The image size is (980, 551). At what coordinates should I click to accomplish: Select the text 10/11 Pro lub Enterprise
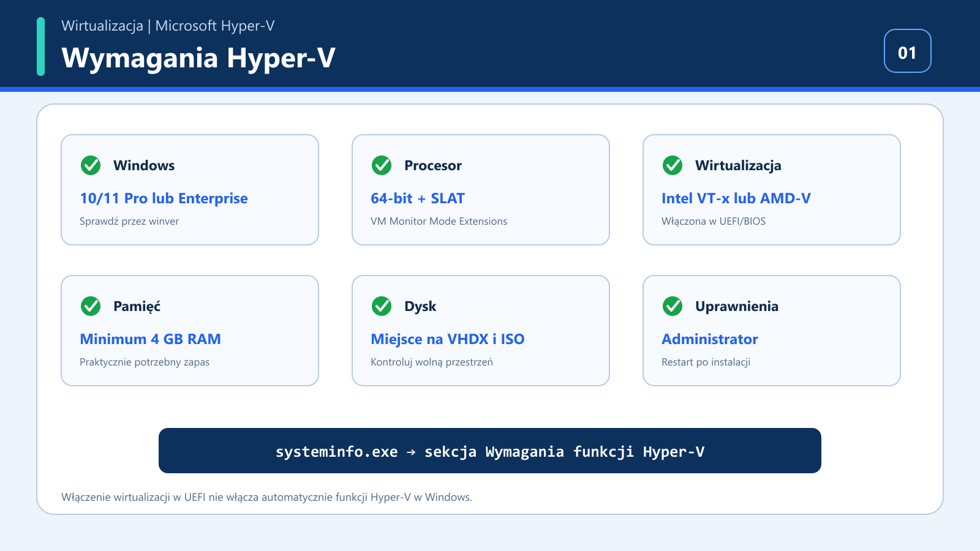click(164, 198)
